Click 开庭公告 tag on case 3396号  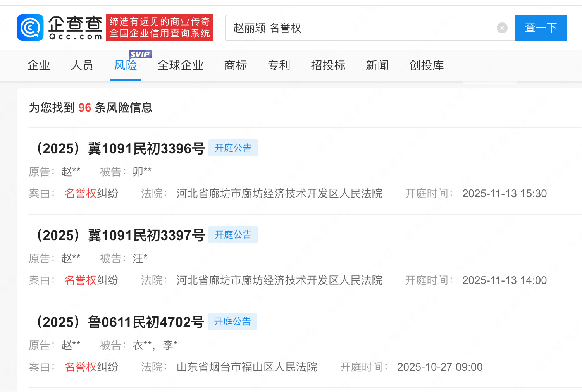233,148
